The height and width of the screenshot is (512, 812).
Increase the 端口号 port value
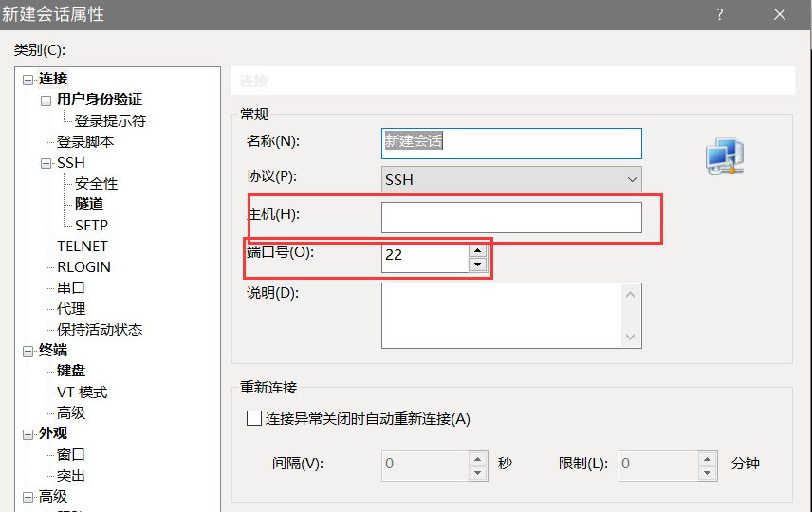[477, 251]
